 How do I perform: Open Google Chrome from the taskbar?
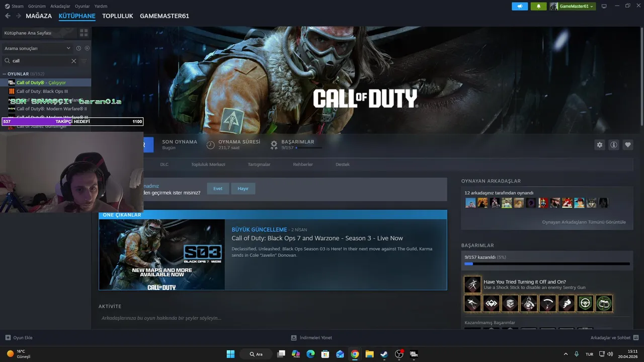click(x=355, y=354)
